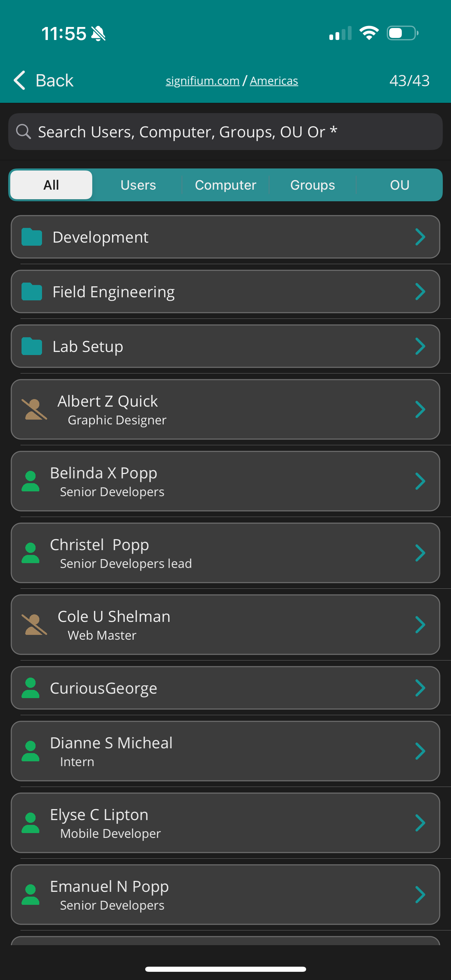Click Belinda X Popp's green user icon
Screen dimensions: 451x980
[30, 481]
